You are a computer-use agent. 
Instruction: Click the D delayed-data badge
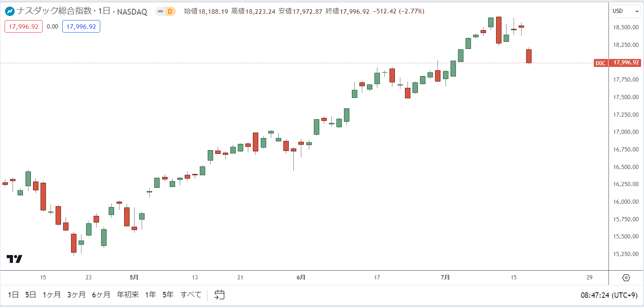[170, 12]
